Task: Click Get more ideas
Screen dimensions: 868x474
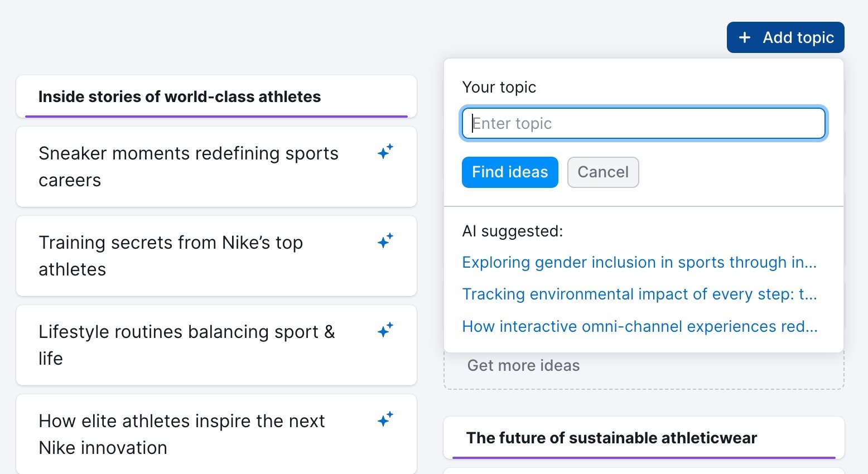Action: tap(523, 366)
